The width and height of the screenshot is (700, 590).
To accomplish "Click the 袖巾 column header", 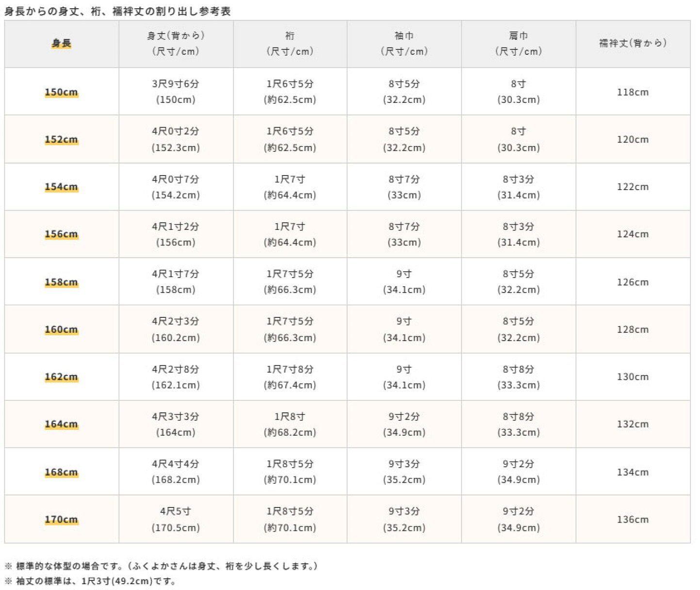I will [x=404, y=44].
